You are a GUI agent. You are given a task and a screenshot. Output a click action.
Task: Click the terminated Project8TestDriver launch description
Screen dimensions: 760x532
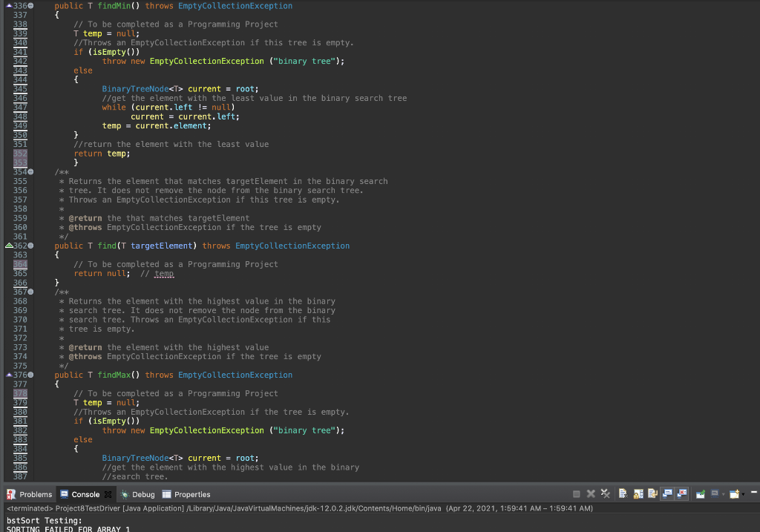(x=300, y=508)
